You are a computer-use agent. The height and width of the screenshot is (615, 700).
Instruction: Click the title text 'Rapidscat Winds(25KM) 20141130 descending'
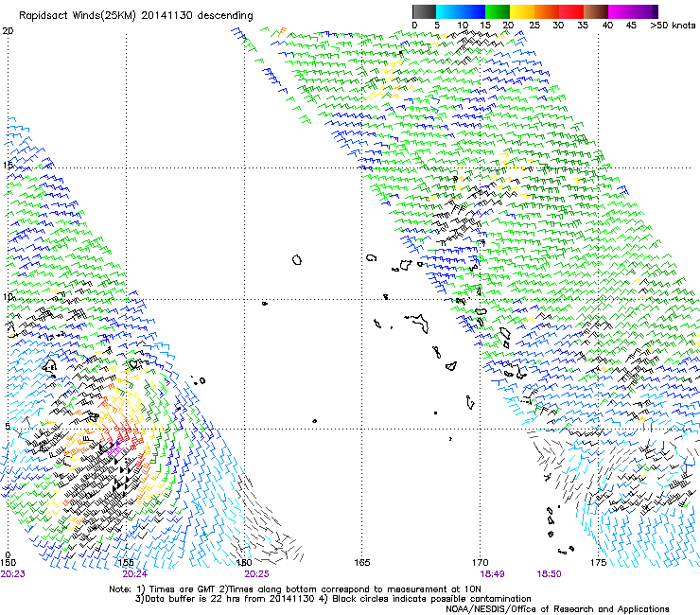[135, 16]
